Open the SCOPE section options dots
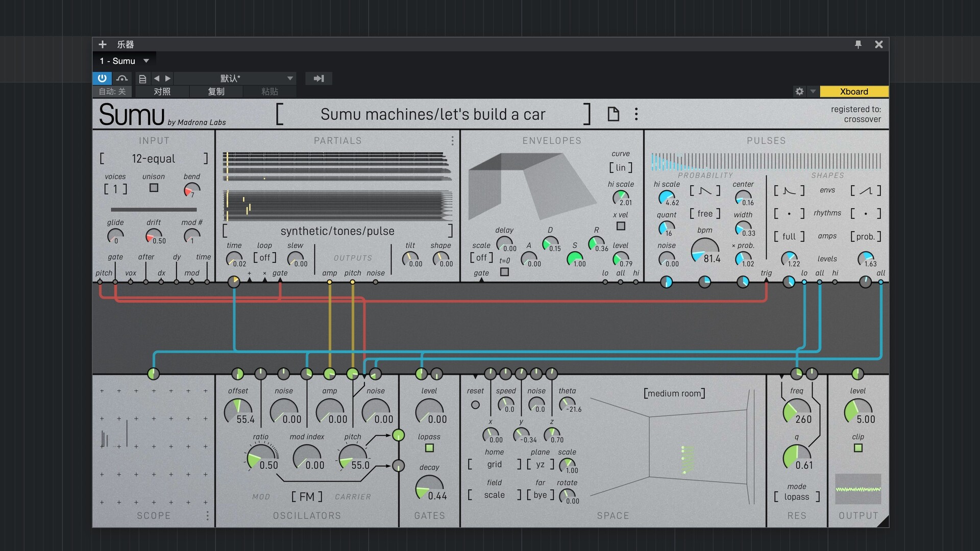This screenshot has width=980, height=551. [x=207, y=516]
